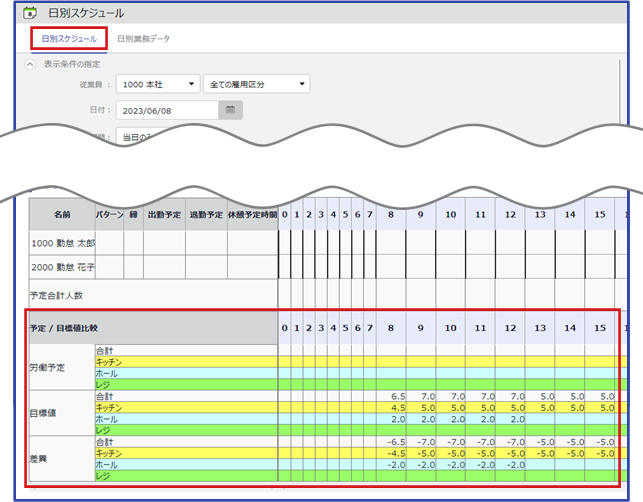Click hour 15 header in comparison table
This screenshot has height=502, width=643.
tap(600, 328)
